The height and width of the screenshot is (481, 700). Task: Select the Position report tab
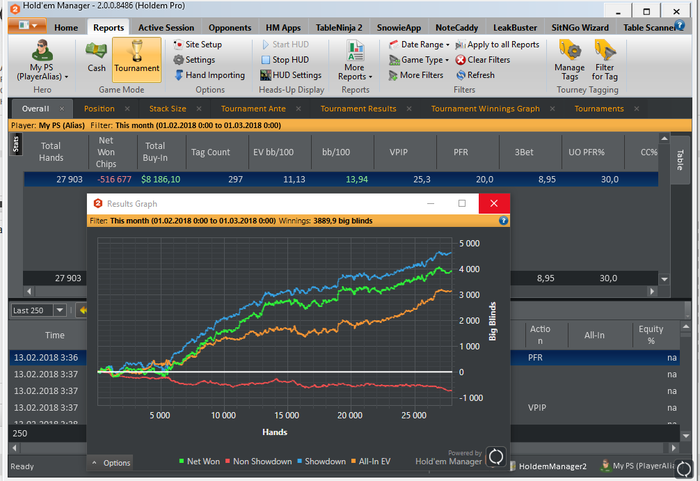pos(99,109)
